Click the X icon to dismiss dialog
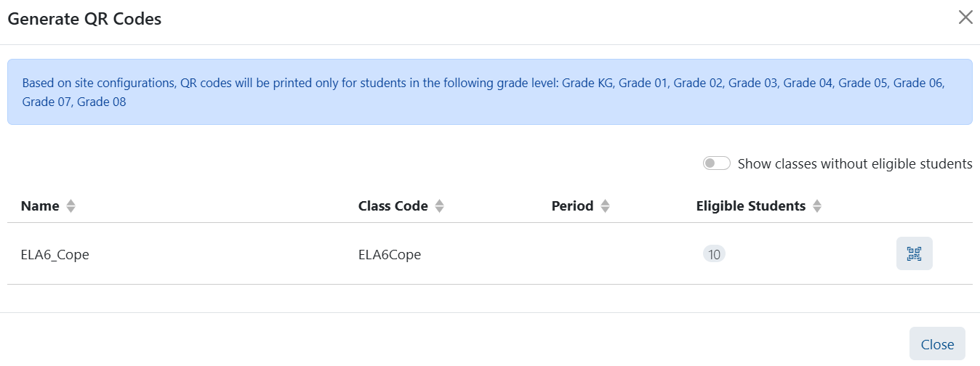 (965, 17)
